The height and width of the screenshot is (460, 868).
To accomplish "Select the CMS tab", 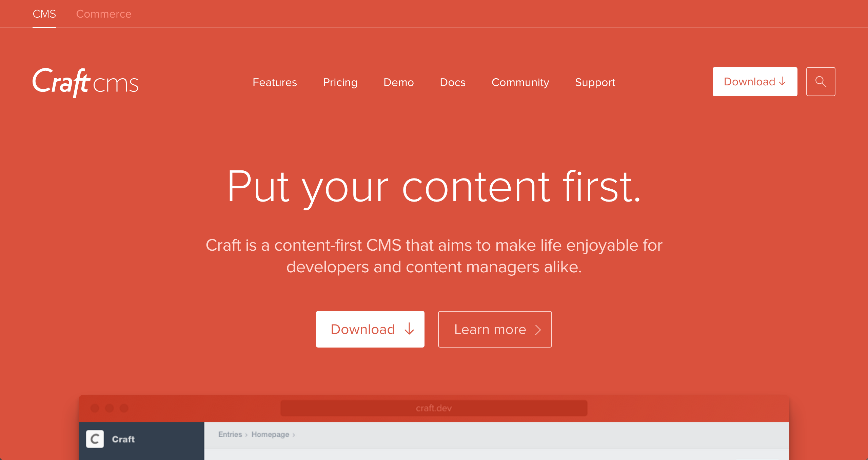I will (x=44, y=14).
